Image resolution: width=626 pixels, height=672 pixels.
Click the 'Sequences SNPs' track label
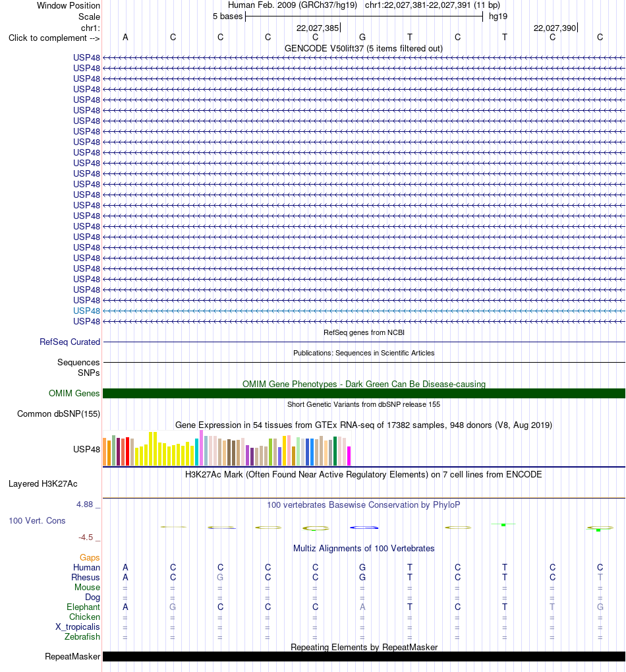tap(79, 368)
